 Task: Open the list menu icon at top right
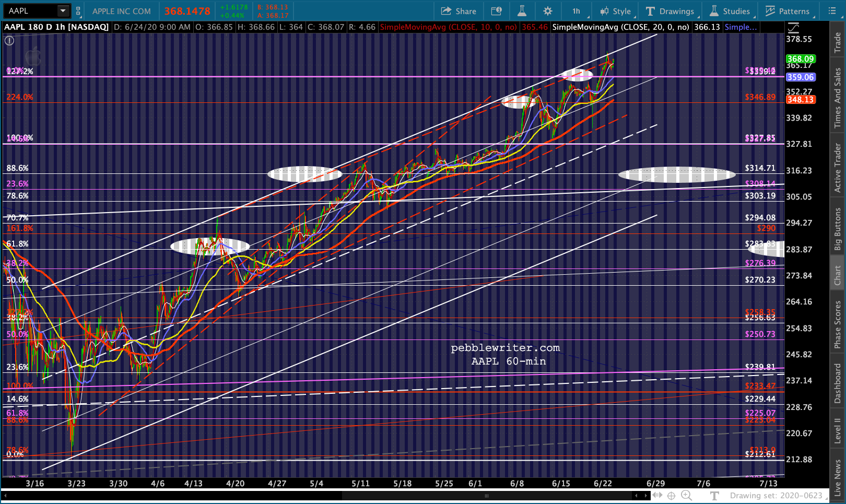[x=832, y=11]
